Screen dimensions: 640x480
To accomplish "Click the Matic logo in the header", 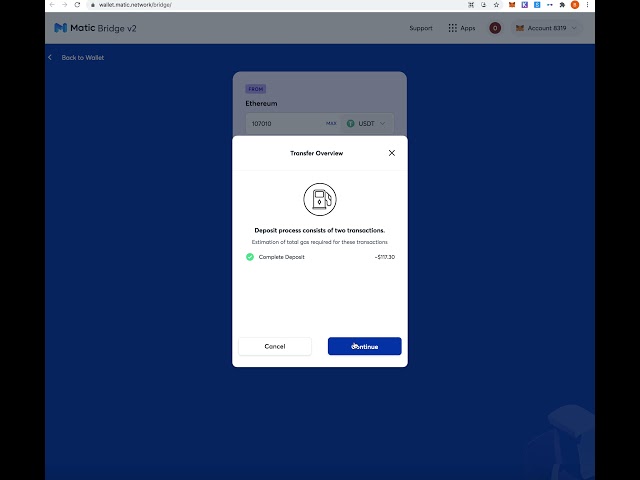I will (x=60, y=28).
